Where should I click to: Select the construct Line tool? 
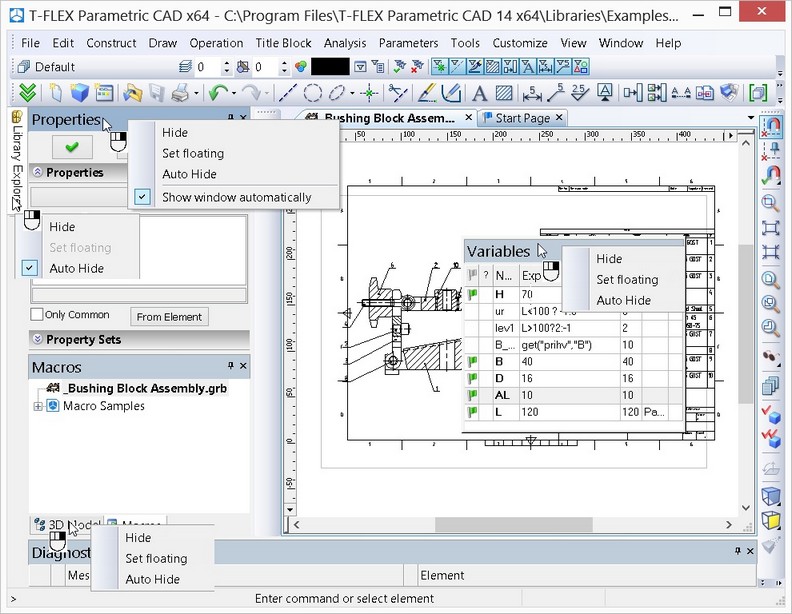(287, 92)
